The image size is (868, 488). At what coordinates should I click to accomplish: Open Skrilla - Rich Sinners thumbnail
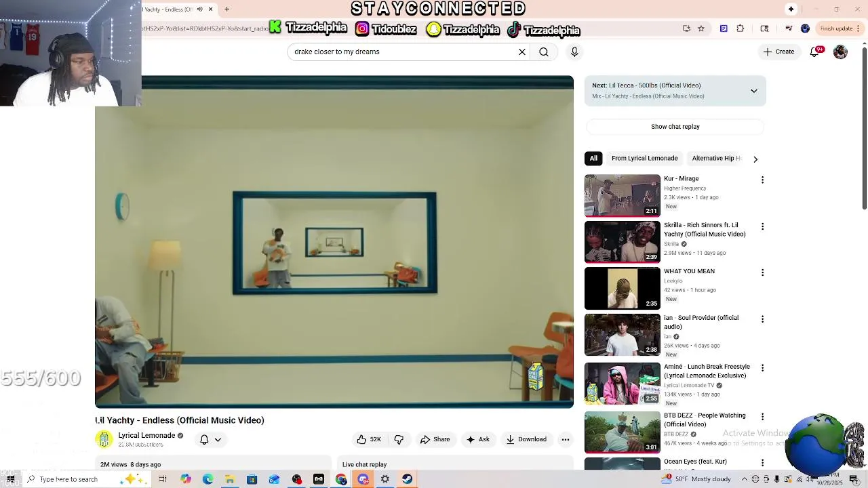click(x=622, y=241)
